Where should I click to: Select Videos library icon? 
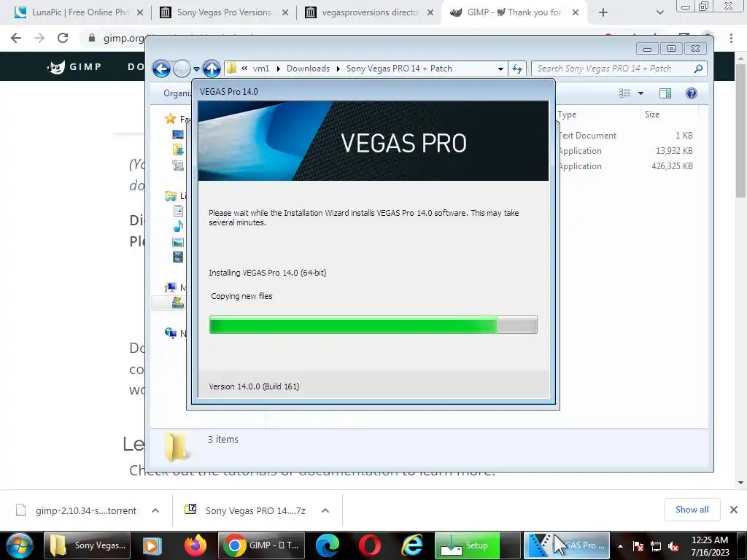[x=178, y=257]
